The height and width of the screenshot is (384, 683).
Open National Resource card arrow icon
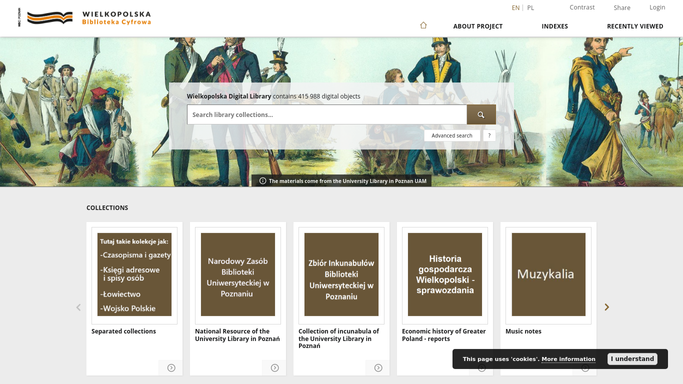point(274,368)
